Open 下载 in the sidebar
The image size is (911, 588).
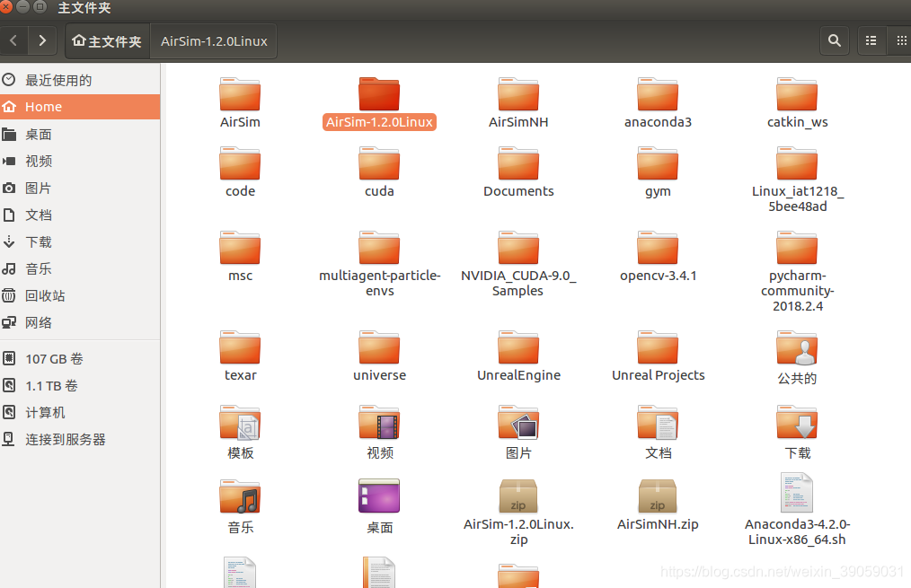point(80,241)
